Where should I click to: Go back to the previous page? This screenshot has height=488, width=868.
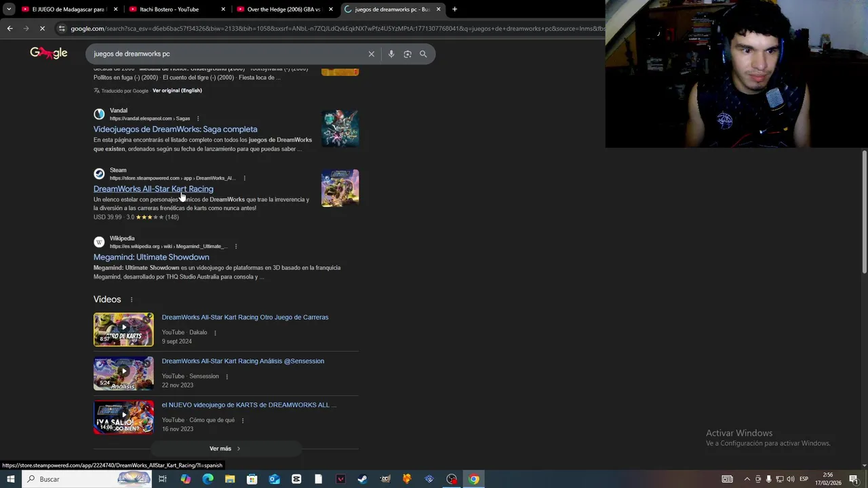coord(9,28)
